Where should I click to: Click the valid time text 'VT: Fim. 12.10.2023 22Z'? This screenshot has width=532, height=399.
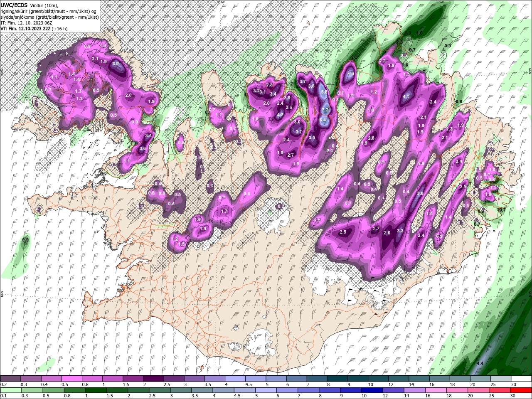pos(26,28)
